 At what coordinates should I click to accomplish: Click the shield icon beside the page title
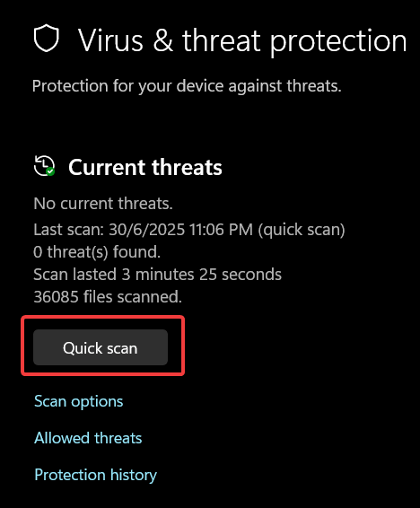47,38
